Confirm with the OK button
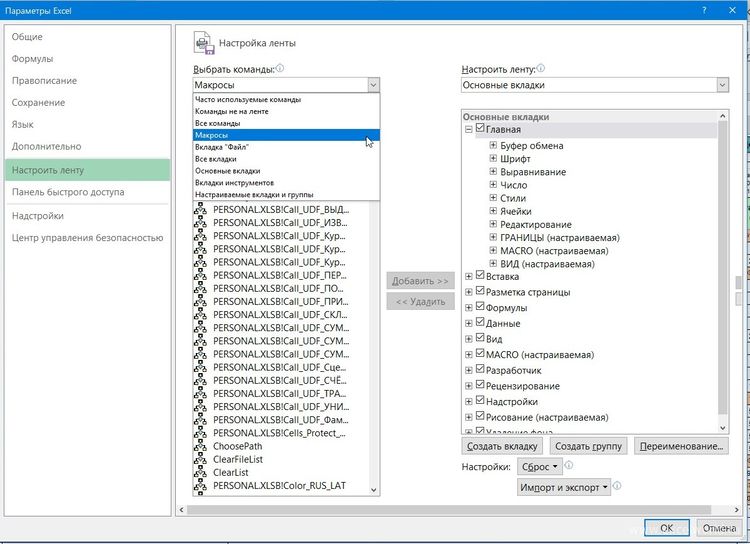Image resolution: width=750 pixels, height=544 pixels. [667, 528]
